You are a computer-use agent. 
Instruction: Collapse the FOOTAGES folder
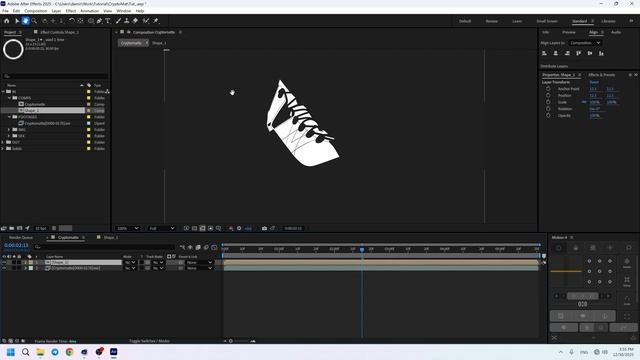point(9,117)
